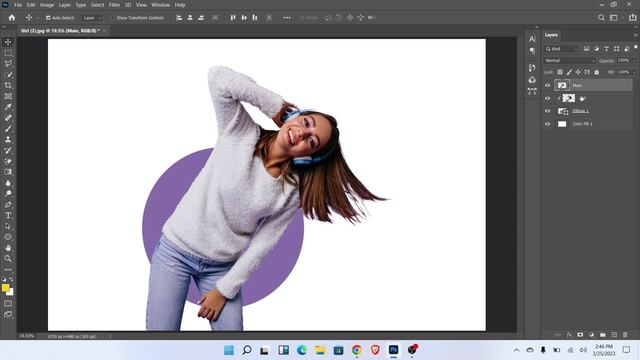Screen dimensions: 640x360
Task: Open Chrome from the taskbar
Action: pyautogui.click(x=357, y=350)
